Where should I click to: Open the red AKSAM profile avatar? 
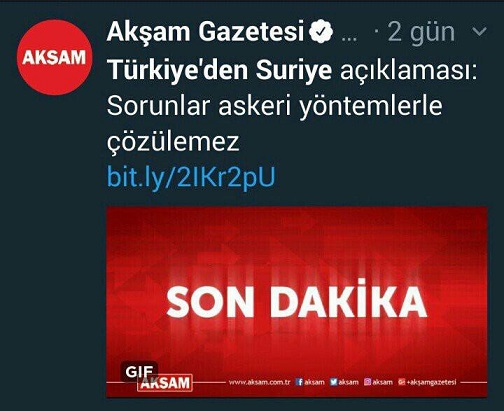pyautogui.click(x=55, y=57)
